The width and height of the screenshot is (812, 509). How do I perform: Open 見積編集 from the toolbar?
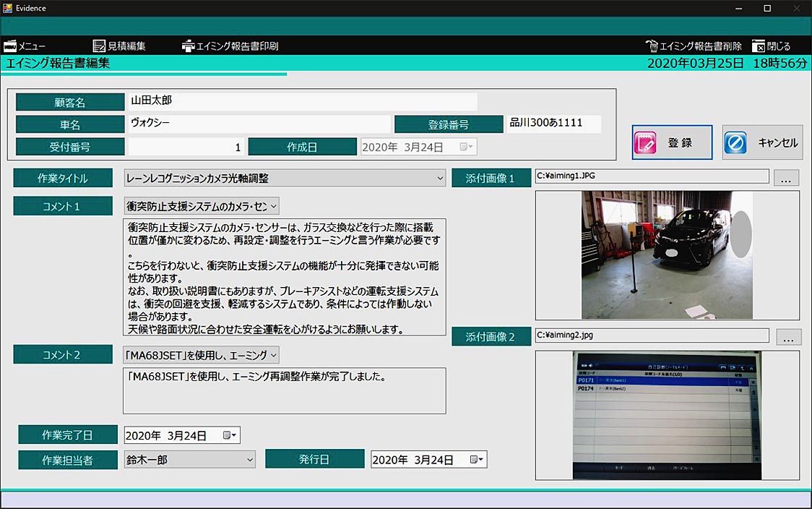click(100, 46)
